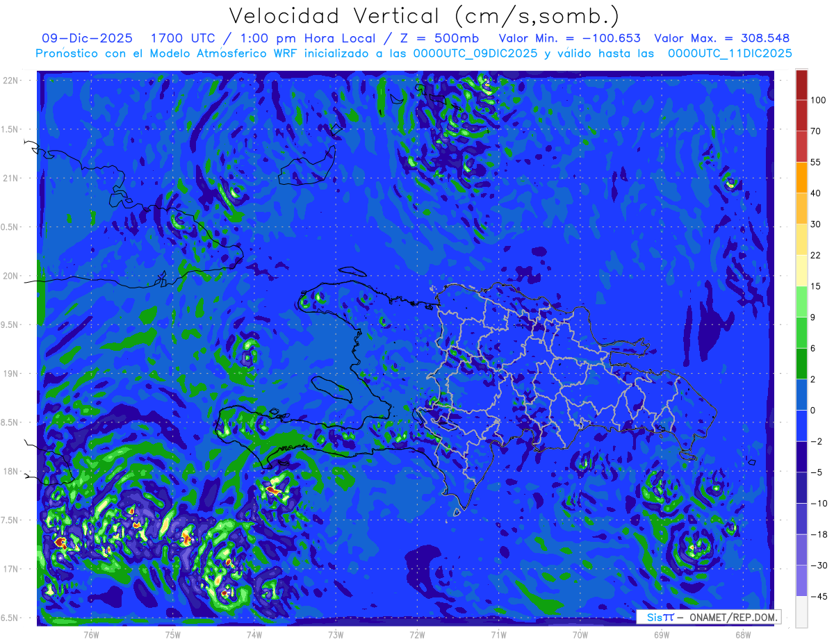Click the '22N' latitude label

click(x=10, y=80)
